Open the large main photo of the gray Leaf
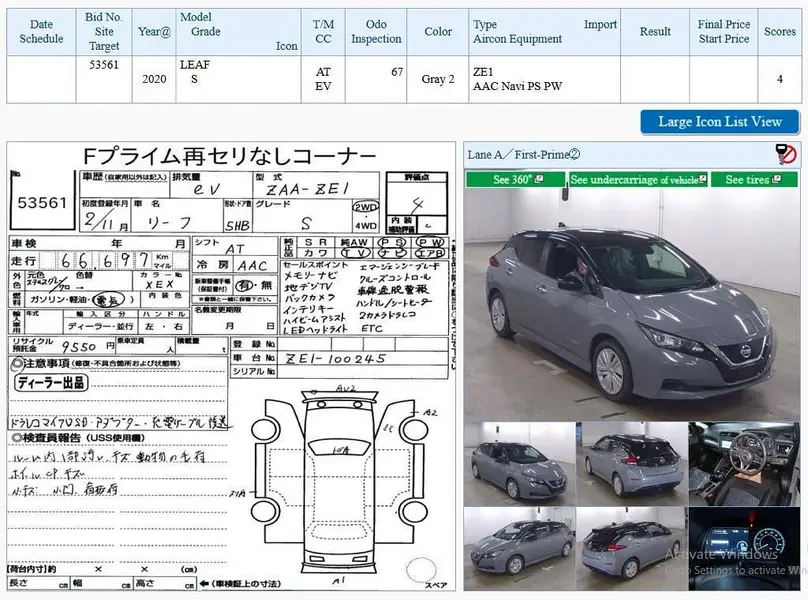 [x=632, y=302]
